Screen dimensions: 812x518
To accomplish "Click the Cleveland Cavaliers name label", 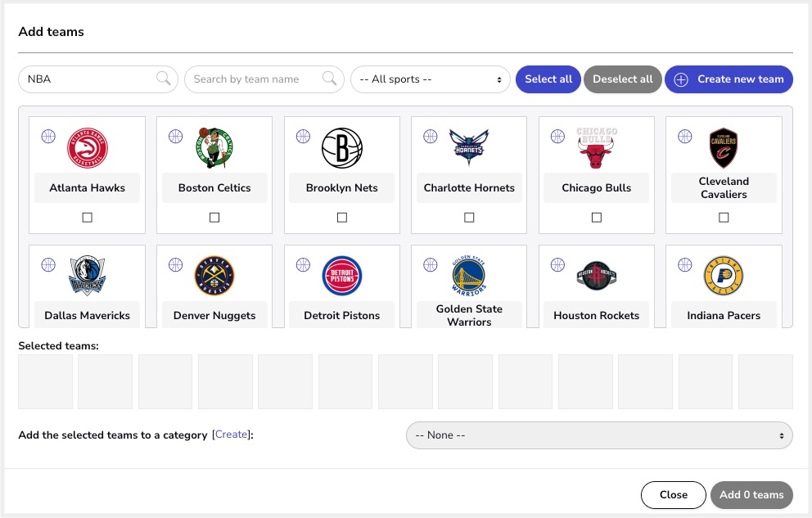I will [724, 188].
